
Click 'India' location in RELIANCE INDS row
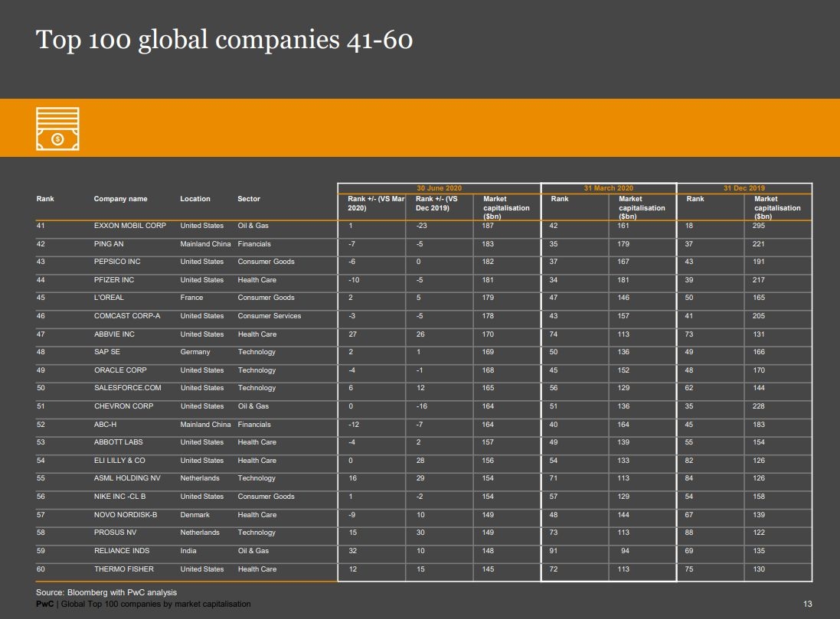point(188,550)
